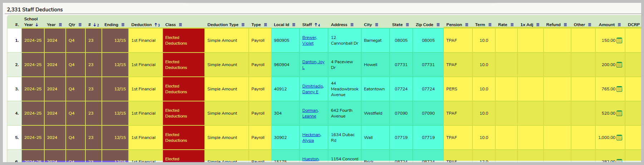Click address 642 Fourth Avenue
Screen dimensions: 644x165
tap(342, 113)
